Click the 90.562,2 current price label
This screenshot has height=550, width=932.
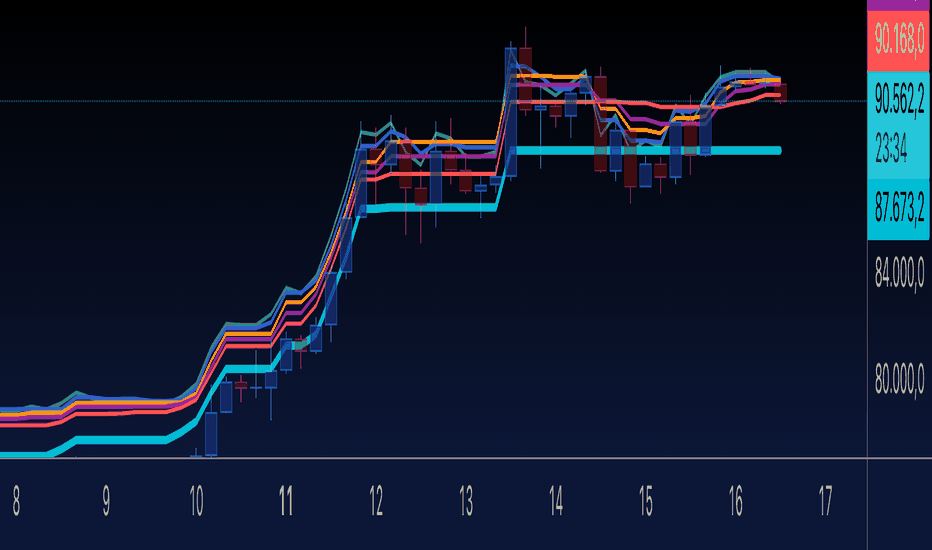[x=899, y=99]
